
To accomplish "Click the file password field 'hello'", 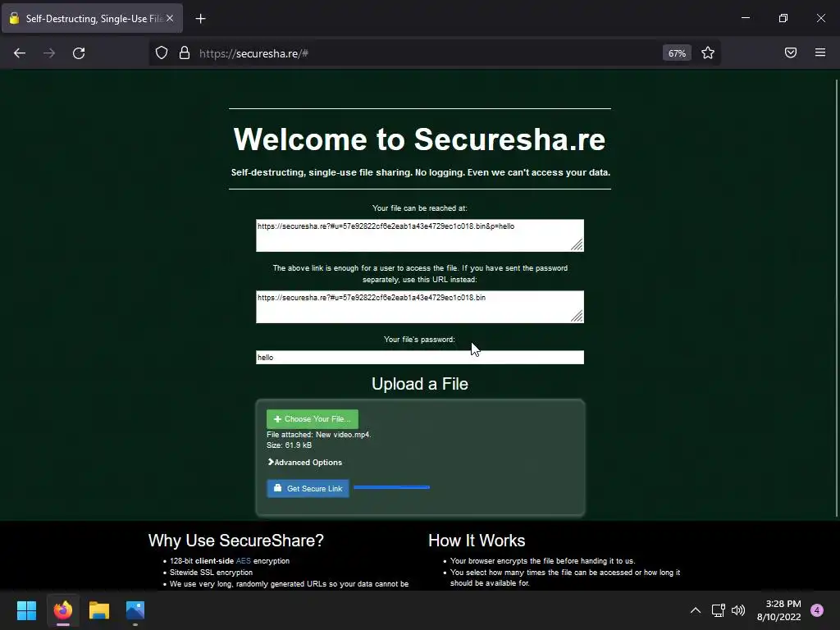I will tap(419, 358).
